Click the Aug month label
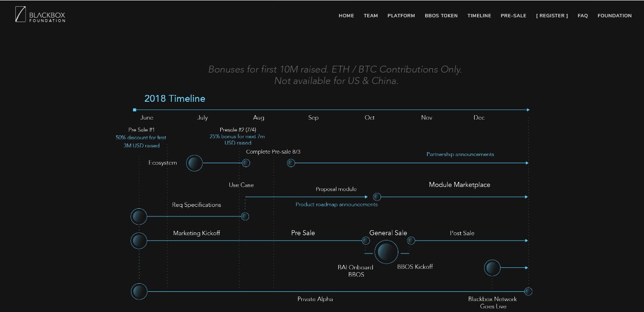Image resolution: width=644 pixels, height=312 pixels. [259, 118]
